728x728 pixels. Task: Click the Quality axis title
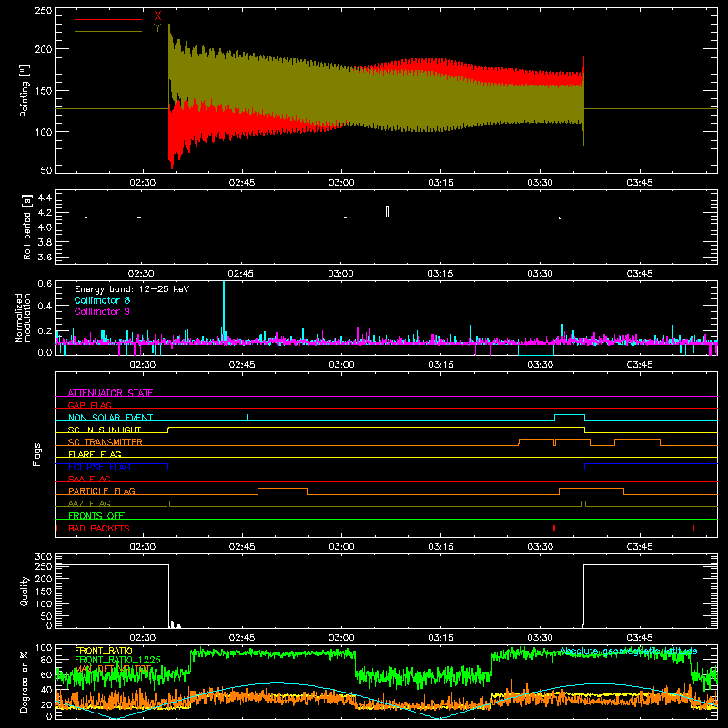pyautogui.click(x=25, y=591)
